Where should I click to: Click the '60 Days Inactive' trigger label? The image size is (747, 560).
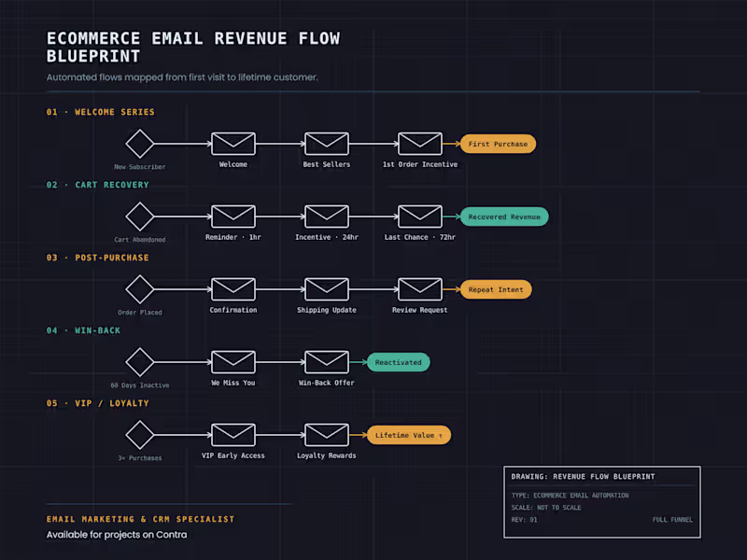139,385
